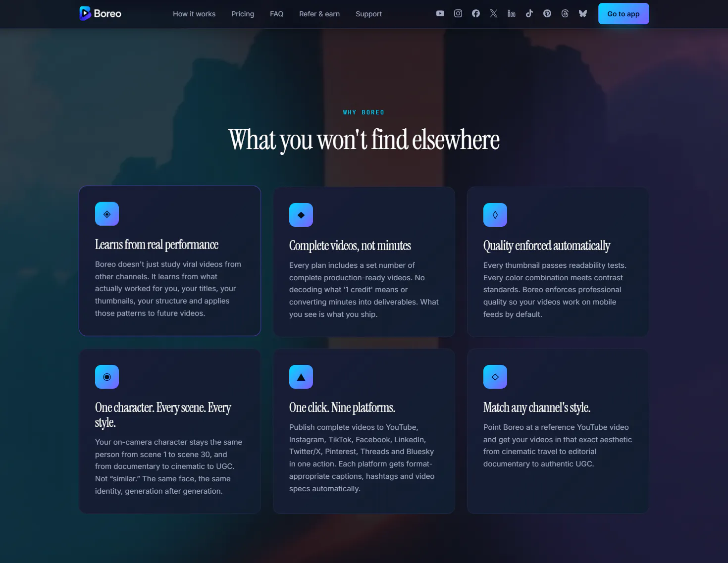Click the circle icon above 'One character. Every scene'
728x563 pixels.
pyautogui.click(x=107, y=377)
